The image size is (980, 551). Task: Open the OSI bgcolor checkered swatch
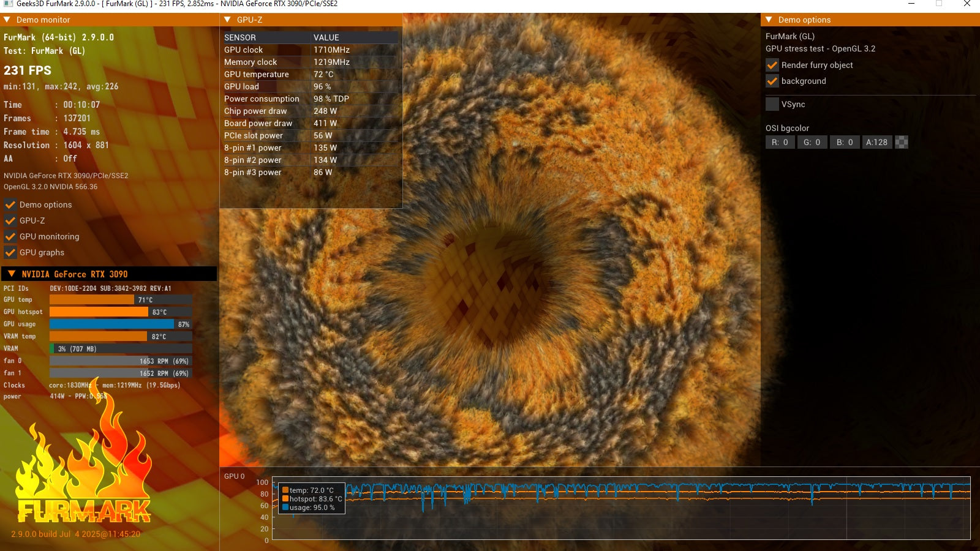[902, 142]
